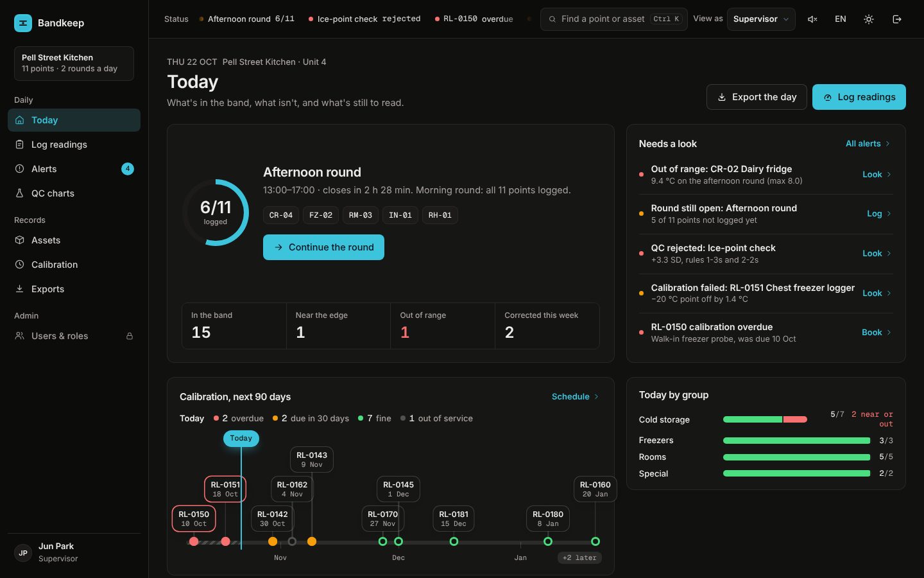Click the lock icon beside Users & roles

tap(130, 336)
